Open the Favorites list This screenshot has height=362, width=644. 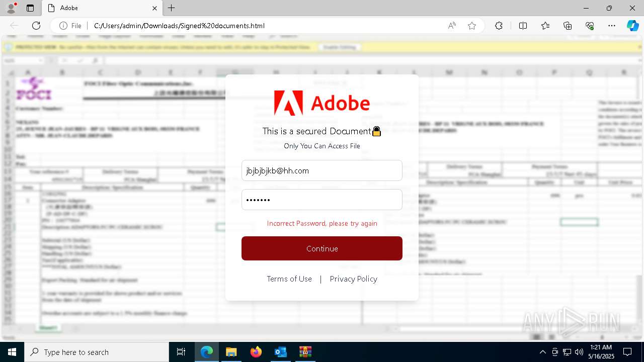pyautogui.click(x=545, y=26)
